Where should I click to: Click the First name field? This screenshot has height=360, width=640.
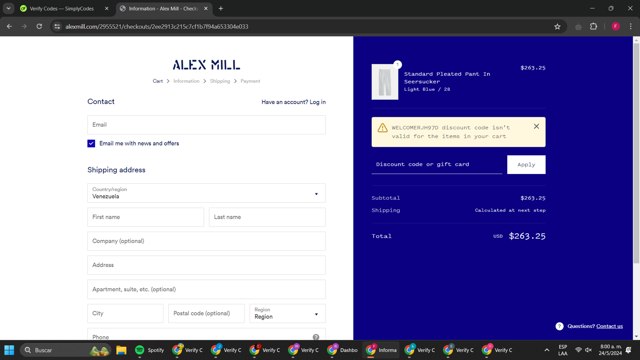click(145, 217)
